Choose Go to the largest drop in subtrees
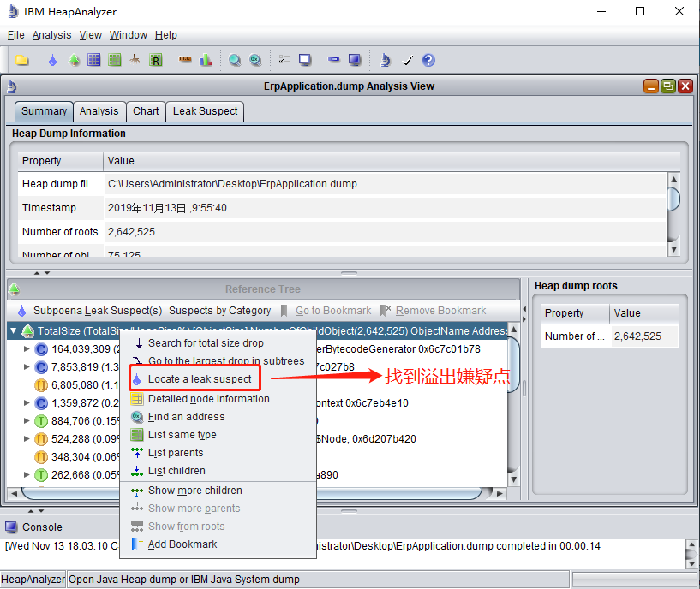Image resolution: width=700 pixels, height=589 pixels. pos(218,360)
